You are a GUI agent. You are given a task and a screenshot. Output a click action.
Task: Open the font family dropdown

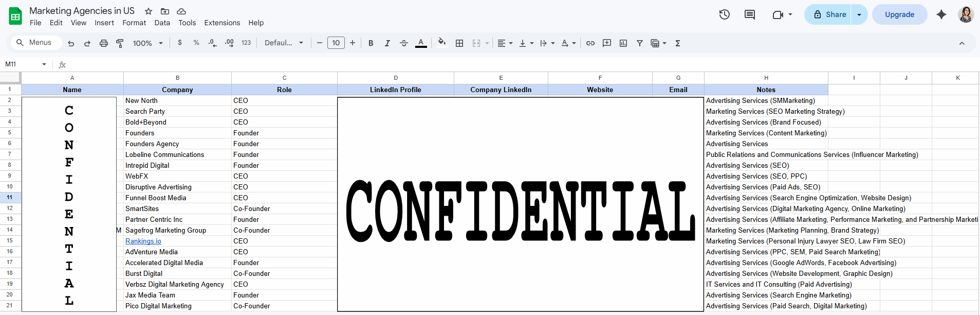tap(284, 43)
